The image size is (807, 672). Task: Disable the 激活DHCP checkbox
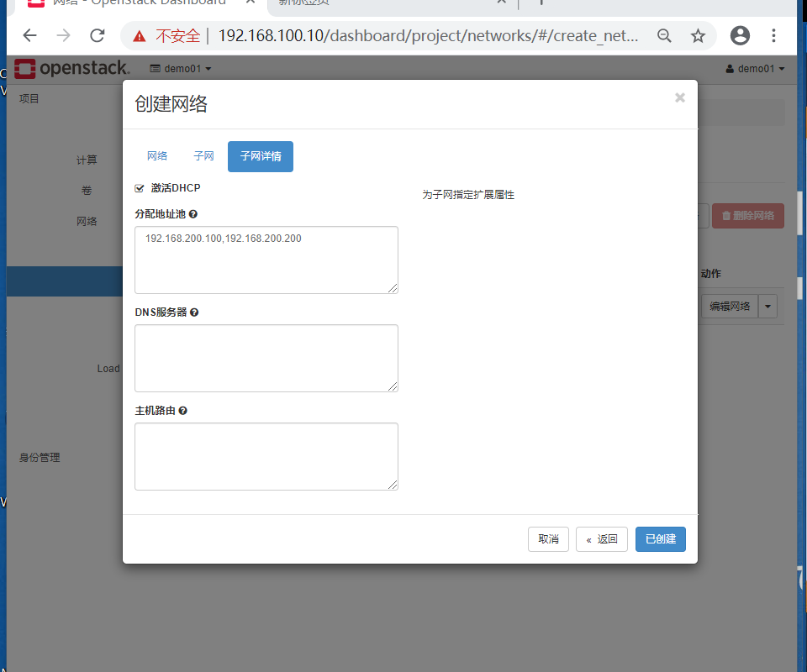tap(139, 187)
